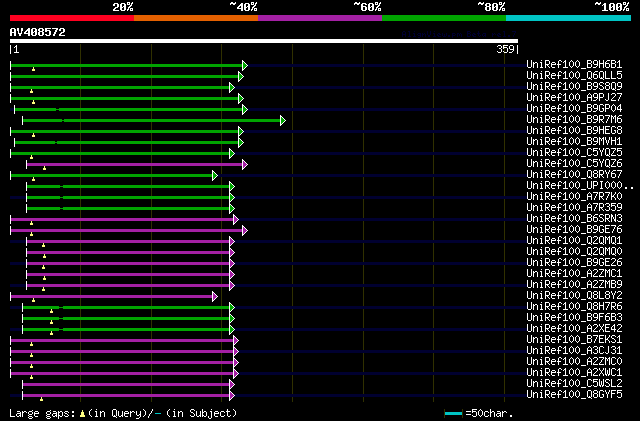Click the green ~80% identity color segment
The height and width of the screenshot is (421, 640).
(x=444, y=18)
